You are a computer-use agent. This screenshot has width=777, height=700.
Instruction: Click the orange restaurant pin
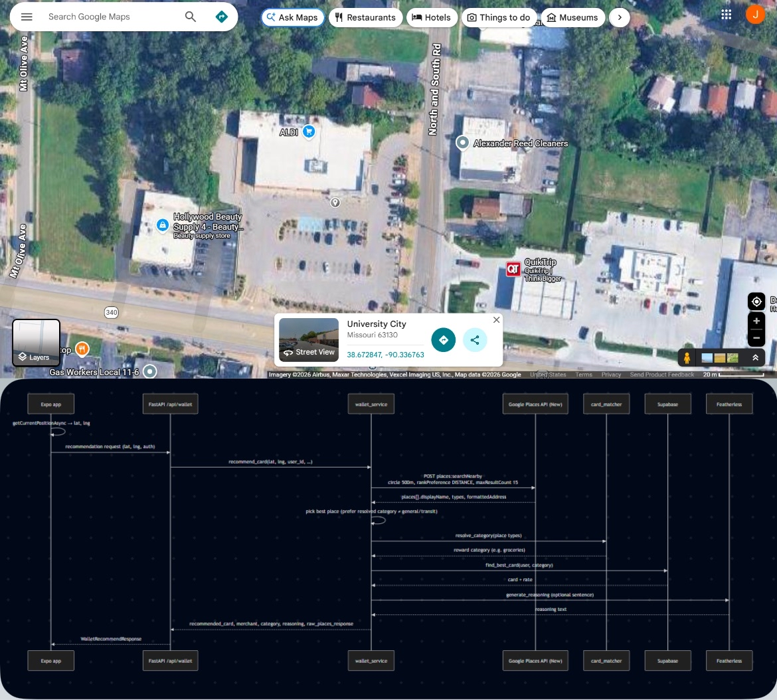point(82,349)
